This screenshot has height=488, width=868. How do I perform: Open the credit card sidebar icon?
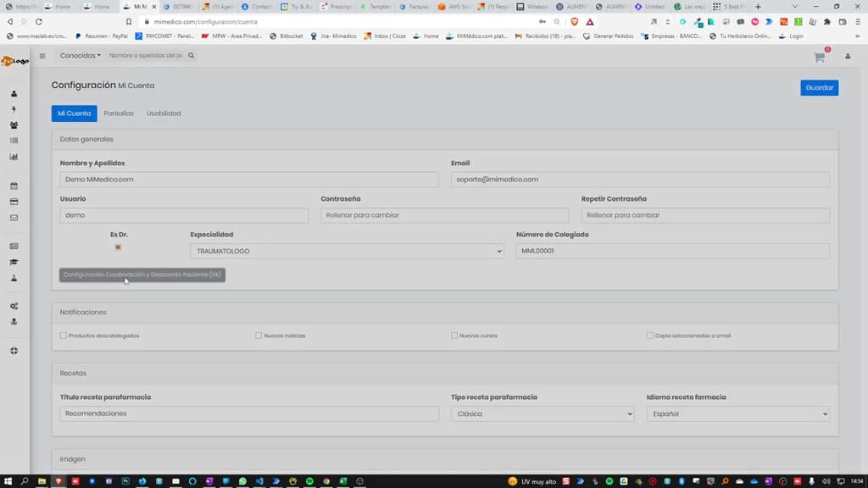14,202
